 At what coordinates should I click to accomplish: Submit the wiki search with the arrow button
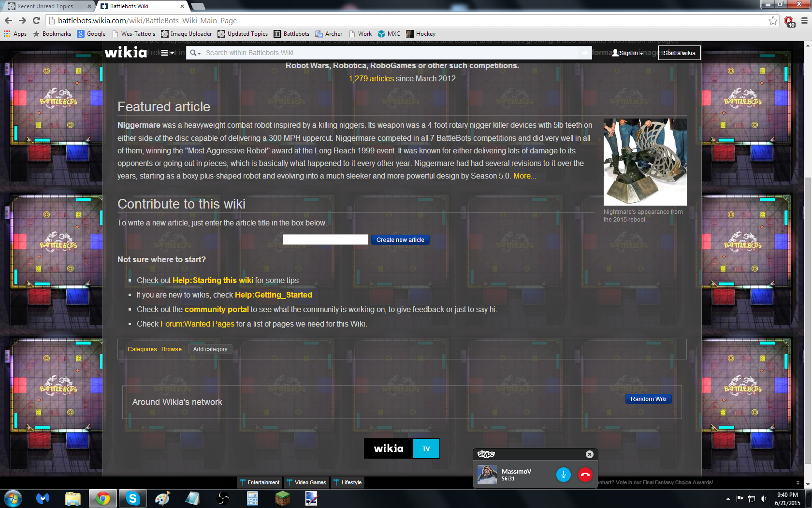pyautogui.click(x=585, y=53)
